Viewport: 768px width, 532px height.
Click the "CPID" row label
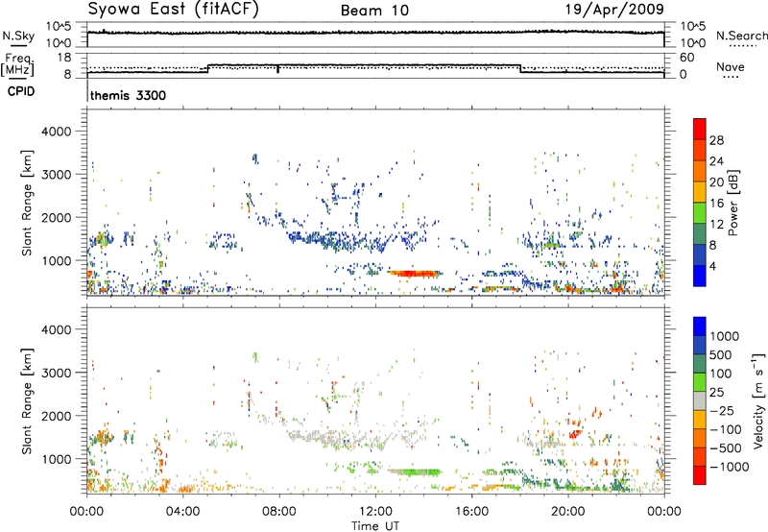[x=21, y=91]
